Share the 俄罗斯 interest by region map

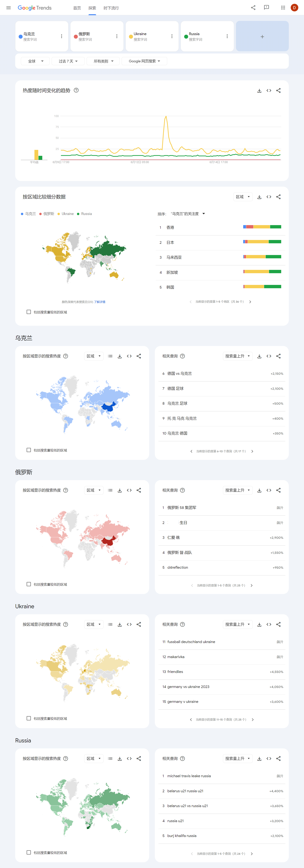[x=139, y=490]
